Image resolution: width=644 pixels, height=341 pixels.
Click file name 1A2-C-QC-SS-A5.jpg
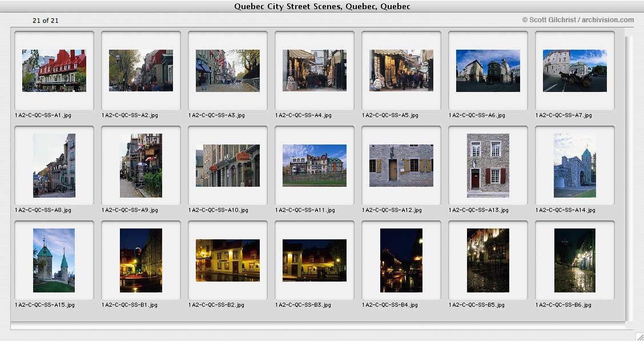click(390, 115)
